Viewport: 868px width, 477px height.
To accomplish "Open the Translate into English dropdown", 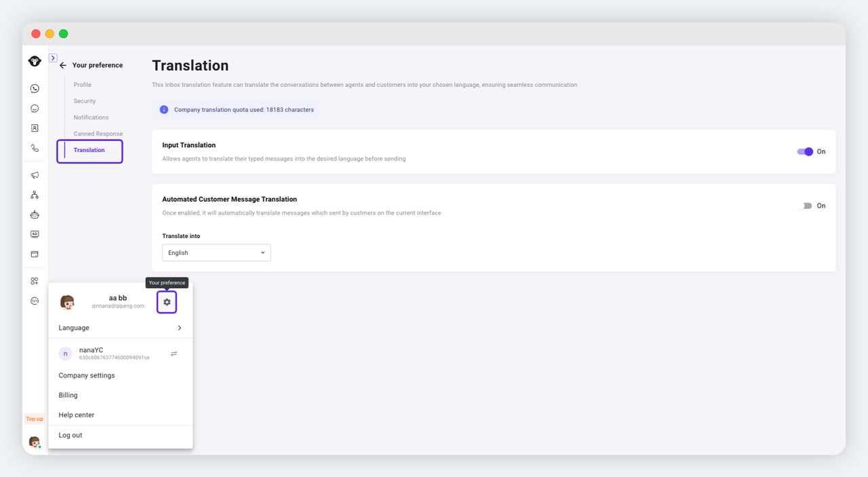I will coord(216,253).
